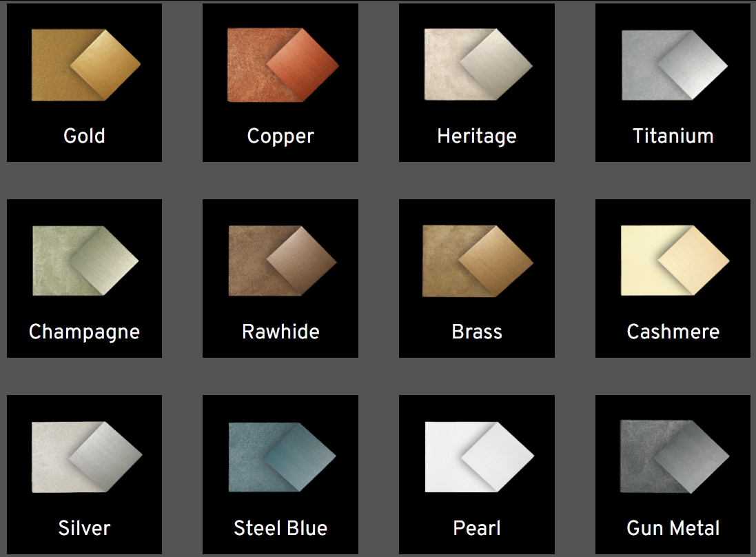The width and height of the screenshot is (756, 557).
Task: Select the Titanium finish swatch
Action: pos(673,65)
